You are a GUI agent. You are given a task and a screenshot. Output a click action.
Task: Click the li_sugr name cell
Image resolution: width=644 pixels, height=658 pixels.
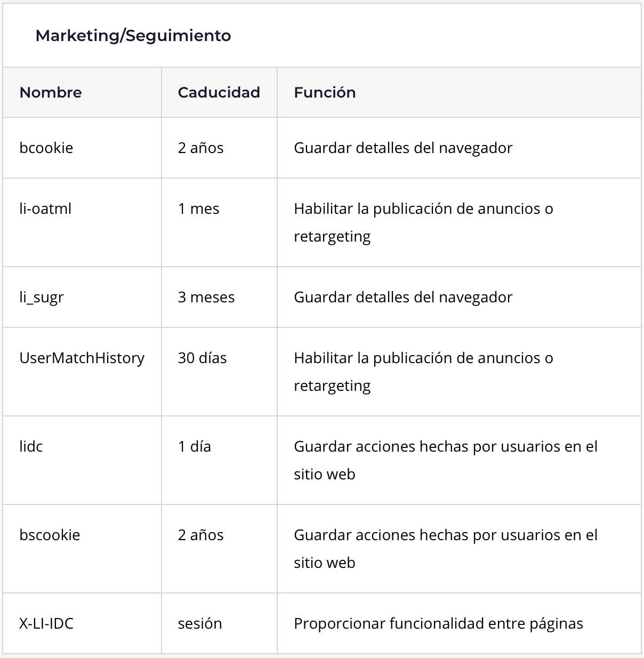(x=42, y=297)
